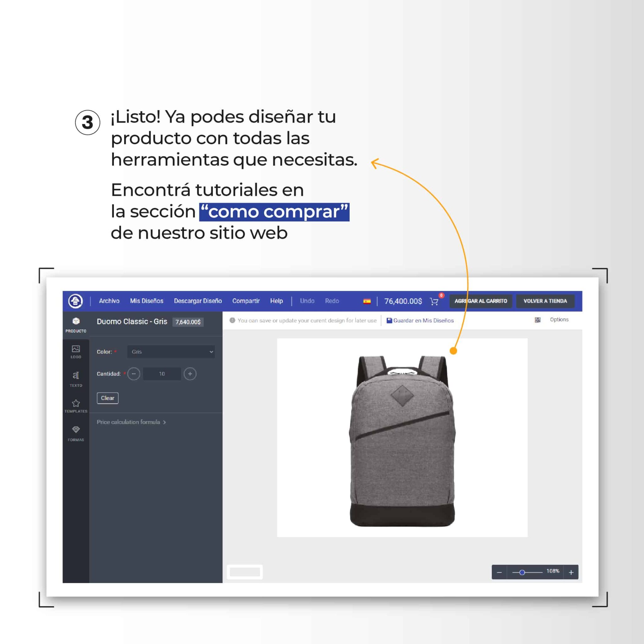The width and height of the screenshot is (644, 644).
Task: Open the Templates panel
Action: tap(76, 406)
